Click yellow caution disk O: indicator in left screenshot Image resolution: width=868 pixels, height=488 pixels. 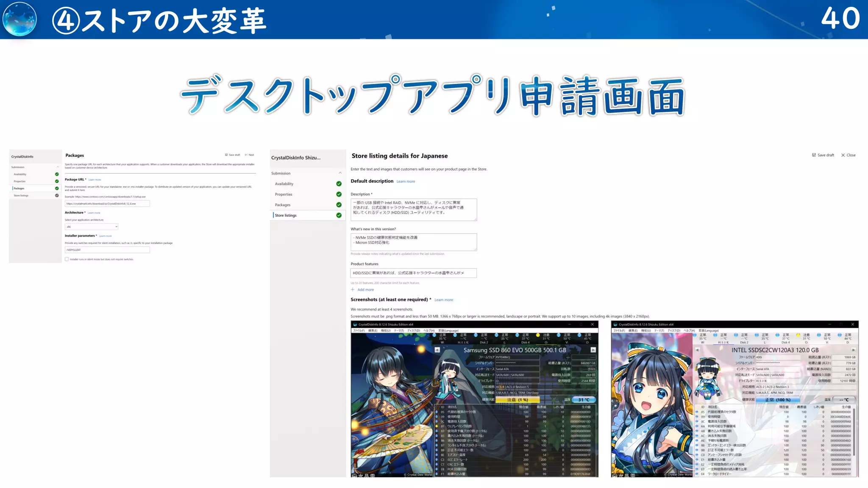coord(539,335)
